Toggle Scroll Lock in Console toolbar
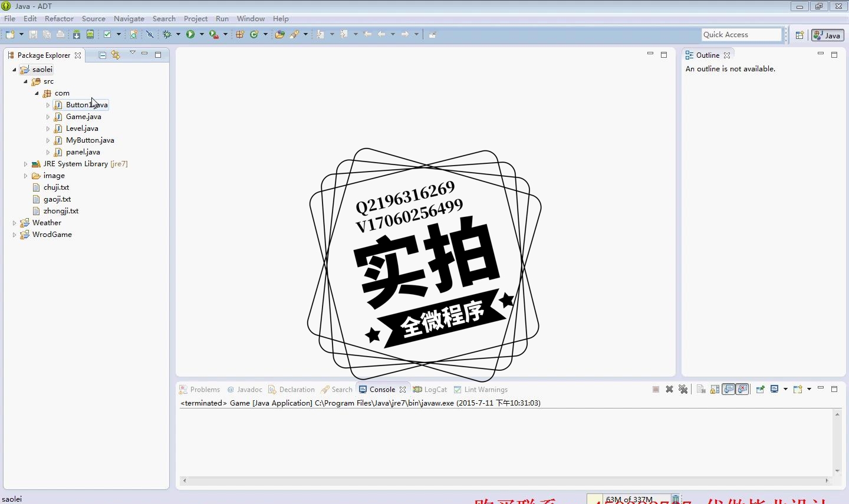The width and height of the screenshot is (849, 504). coord(715,389)
